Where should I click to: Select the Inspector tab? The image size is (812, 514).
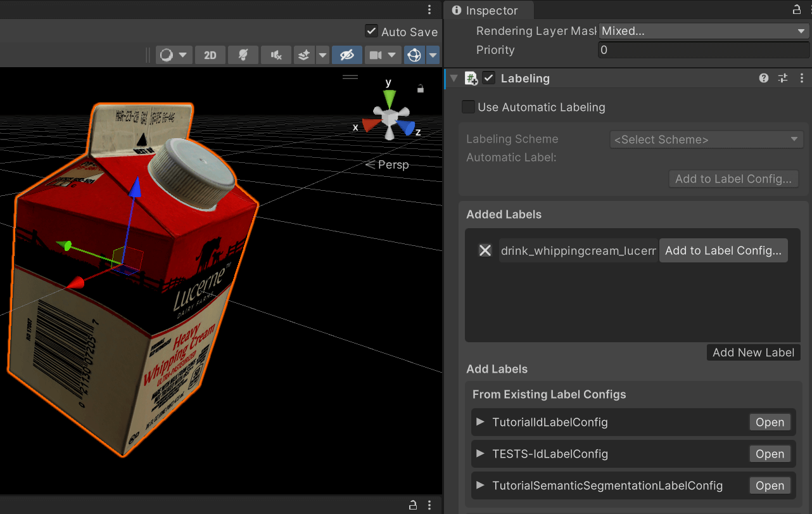click(x=488, y=10)
